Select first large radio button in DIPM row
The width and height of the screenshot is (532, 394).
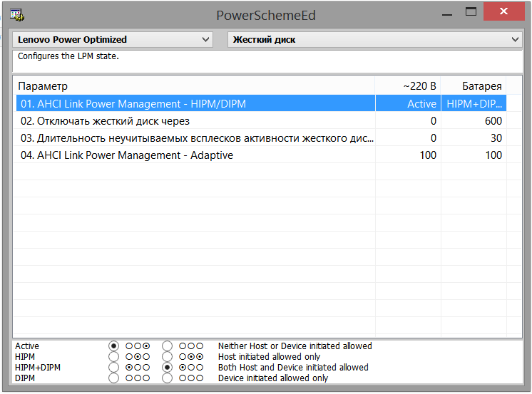[x=113, y=378]
